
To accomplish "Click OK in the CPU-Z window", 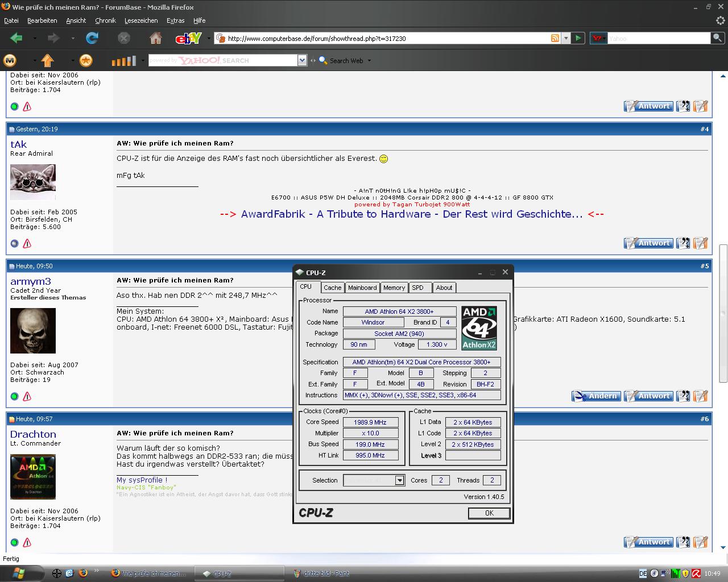I will click(489, 513).
